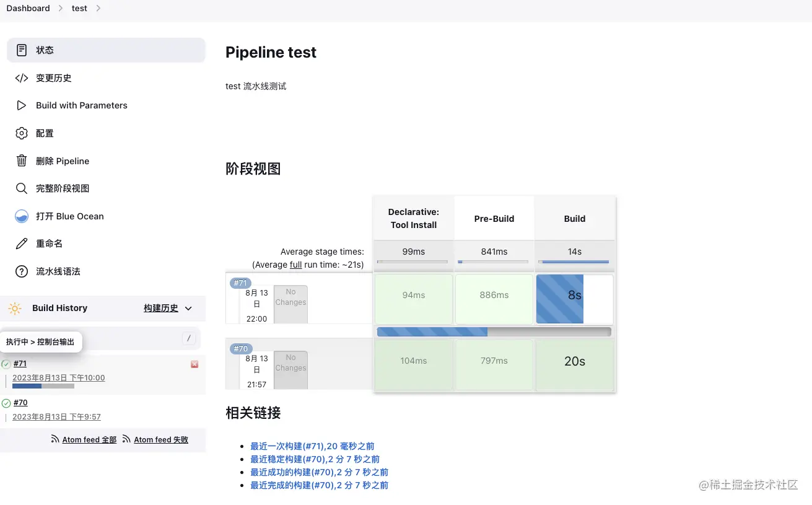Expand the chevron after test breadcrumb
The width and height of the screenshot is (812, 505).
(x=98, y=8)
